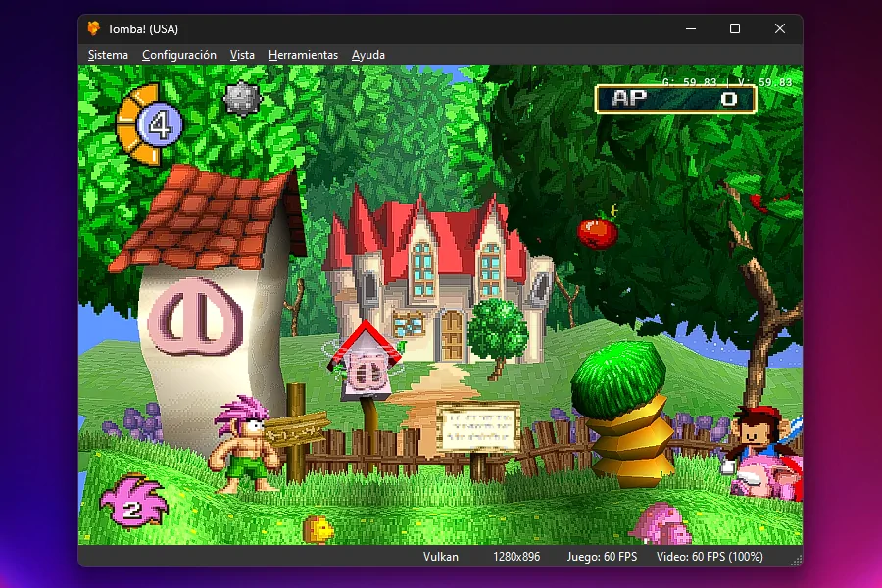The height and width of the screenshot is (588, 882).
Task: Close the Tomba! (USA) window
Action: tap(780, 28)
